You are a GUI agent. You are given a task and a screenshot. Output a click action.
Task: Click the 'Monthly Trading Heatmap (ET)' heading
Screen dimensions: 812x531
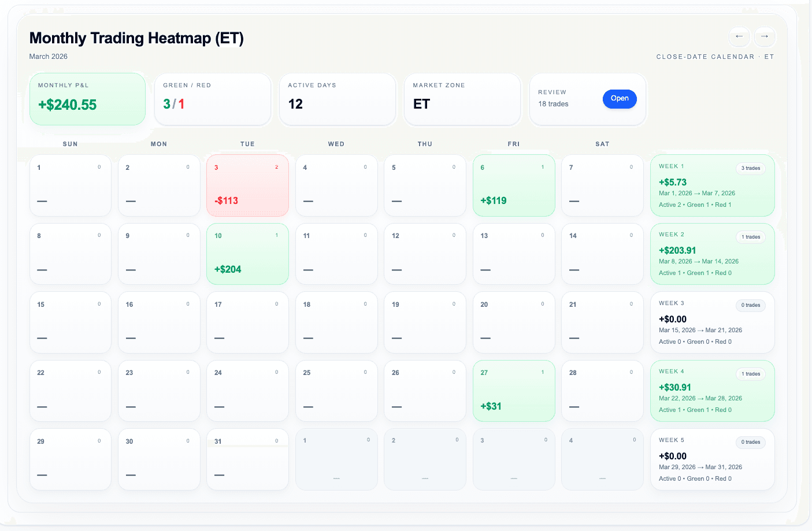[x=136, y=38]
